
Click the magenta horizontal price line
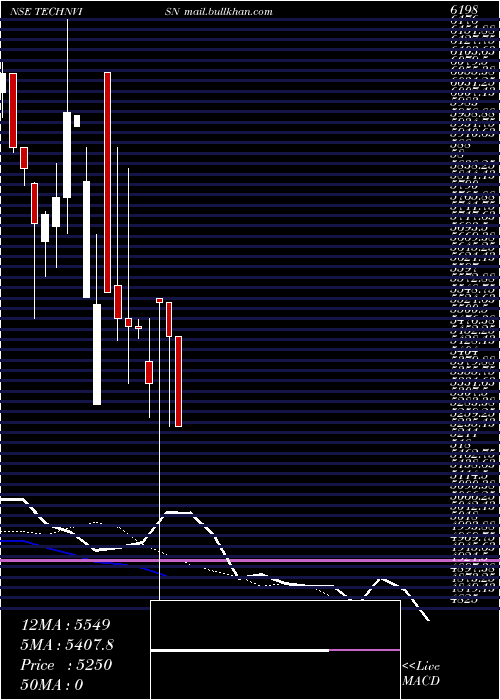250,560
